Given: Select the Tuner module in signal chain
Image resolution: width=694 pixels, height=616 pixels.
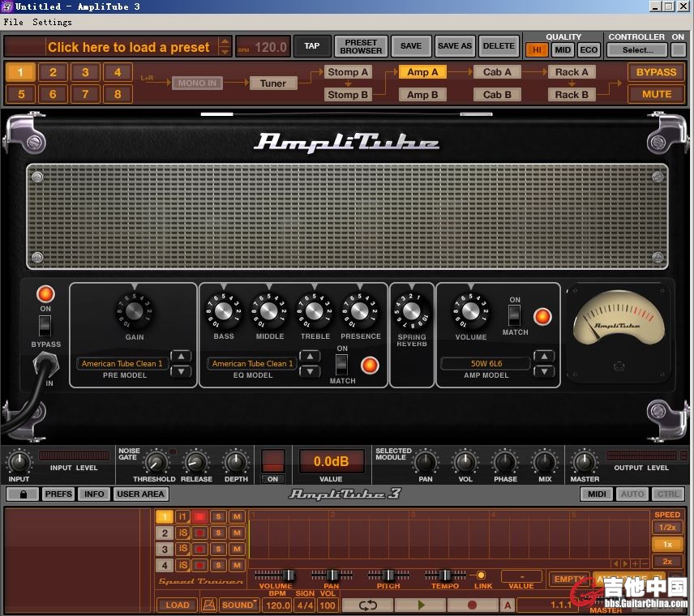Looking at the screenshot, I should click(x=273, y=83).
